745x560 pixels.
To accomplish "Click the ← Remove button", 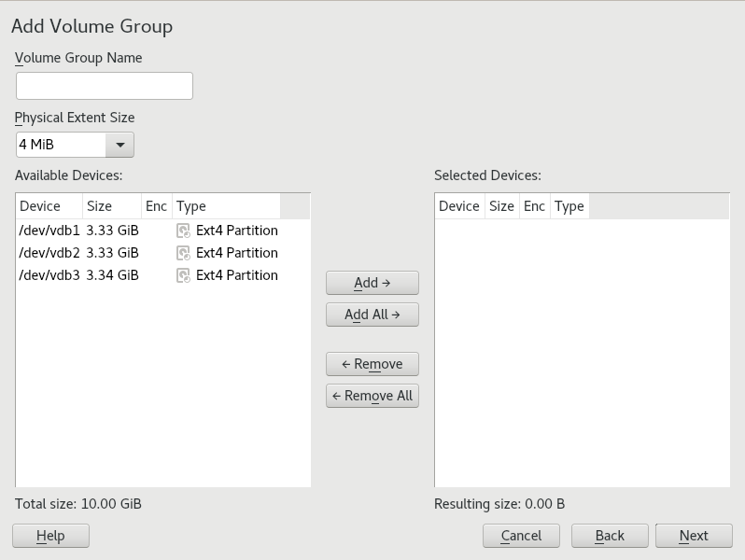I will [x=372, y=364].
